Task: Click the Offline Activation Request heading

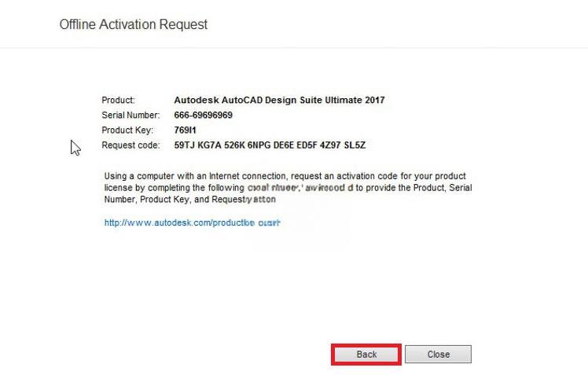Action: [133, 24]
